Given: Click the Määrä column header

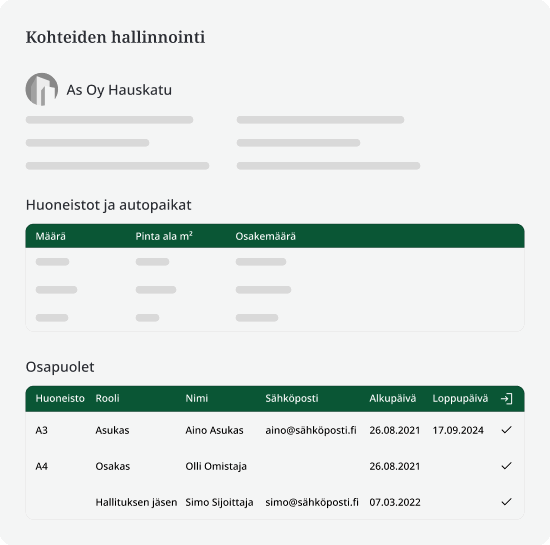Looking at the screenshot, I should [x=51, y=236].
